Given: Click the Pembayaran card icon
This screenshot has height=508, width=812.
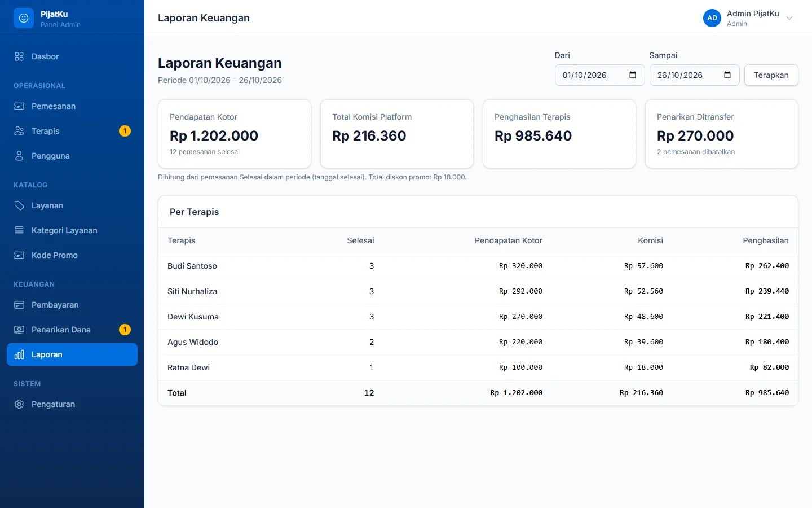Looking at the screenshot, I should click(x=19, y=305).
